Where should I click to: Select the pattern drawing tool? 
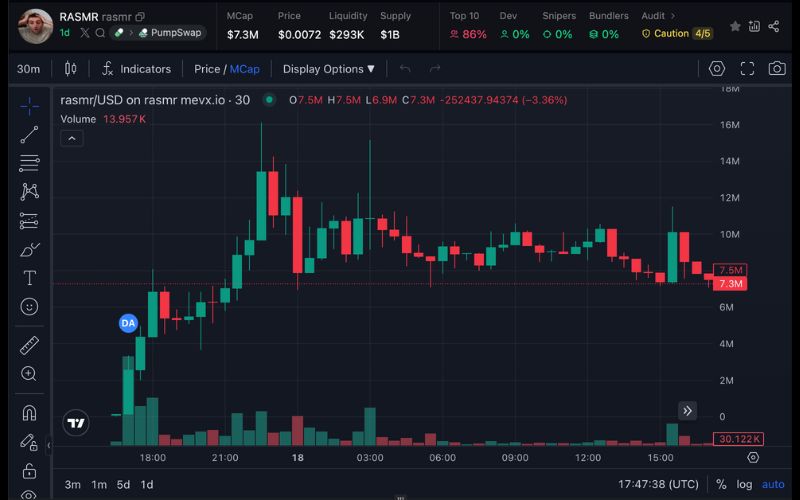pos(30,192)
